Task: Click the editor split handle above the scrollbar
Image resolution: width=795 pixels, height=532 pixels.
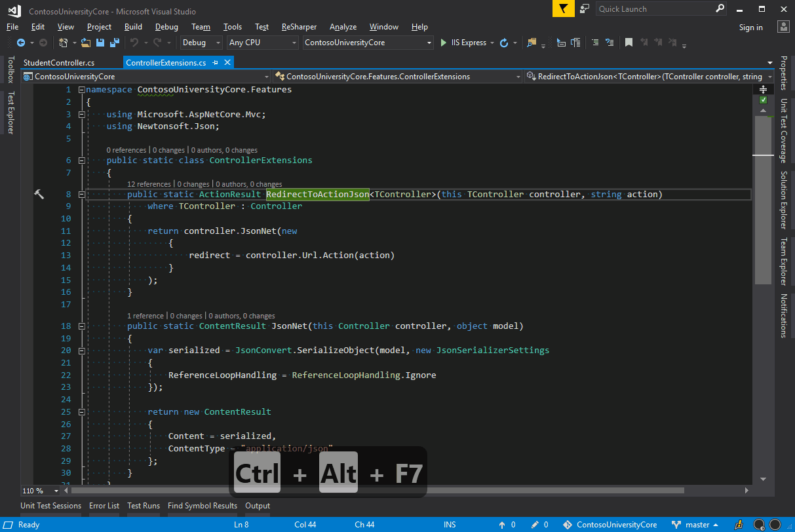Action: pyautogui.click(x=763, y=89)
